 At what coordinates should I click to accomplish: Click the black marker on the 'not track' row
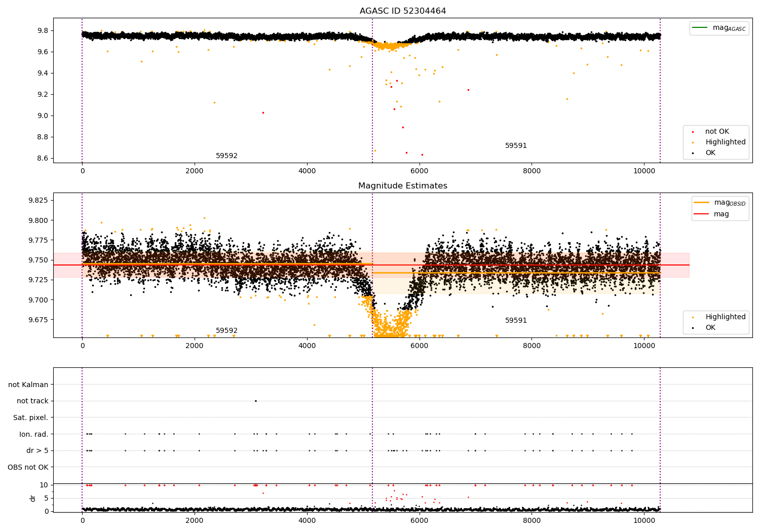[255, 401]
